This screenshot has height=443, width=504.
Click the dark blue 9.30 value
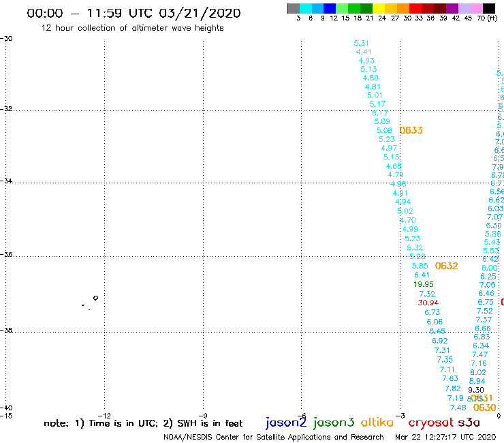click(x=475, y=390)
